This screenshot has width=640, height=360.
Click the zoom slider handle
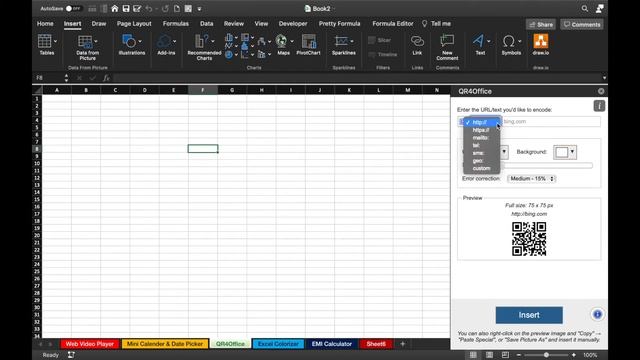pyautogui.click(x=546, y=355)
